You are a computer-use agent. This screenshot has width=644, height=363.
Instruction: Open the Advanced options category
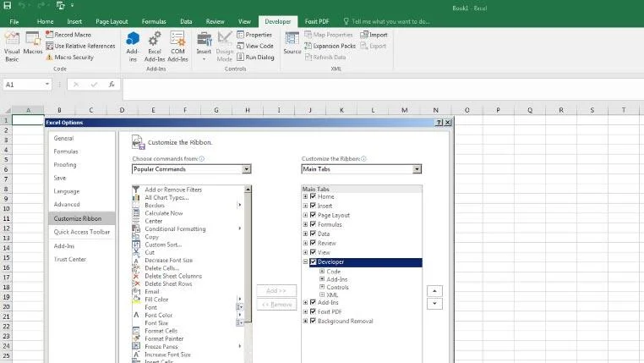(x=82, y=204)
